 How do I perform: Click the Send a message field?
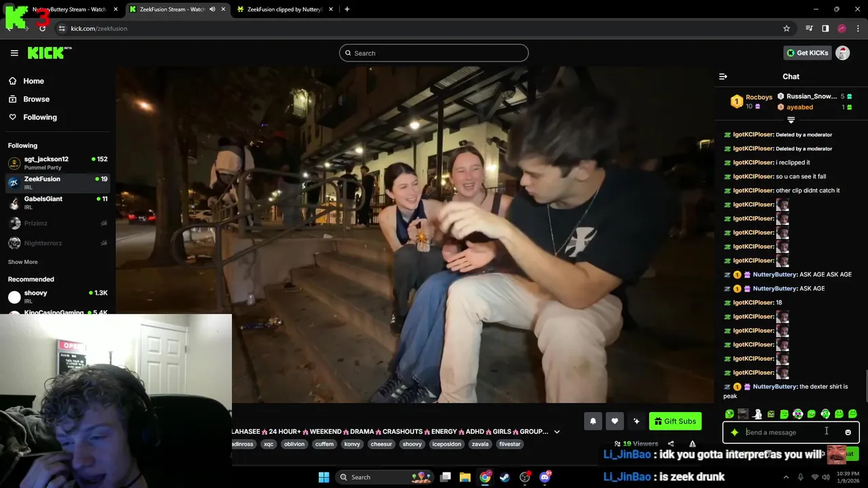790,432
